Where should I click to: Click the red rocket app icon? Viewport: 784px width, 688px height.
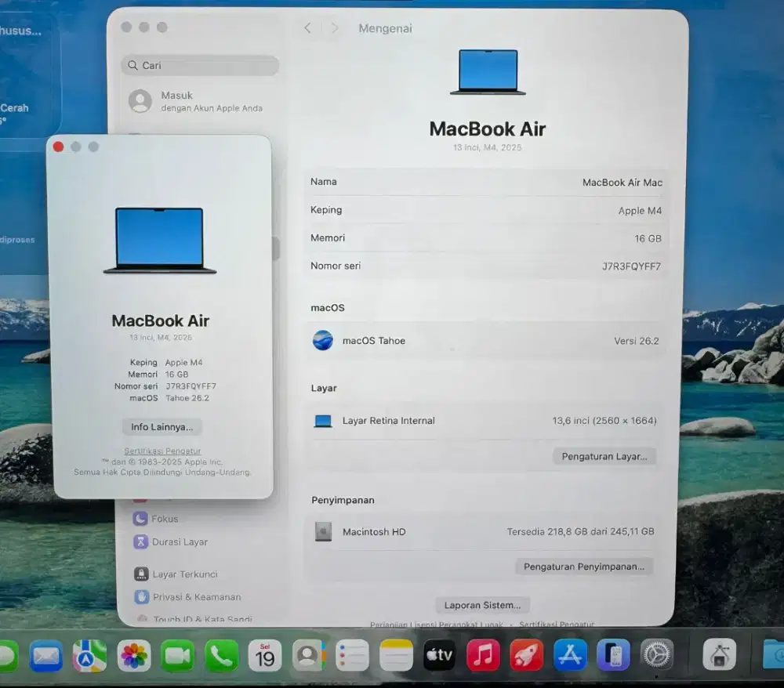pyautogui.click(x=527, y=656)
